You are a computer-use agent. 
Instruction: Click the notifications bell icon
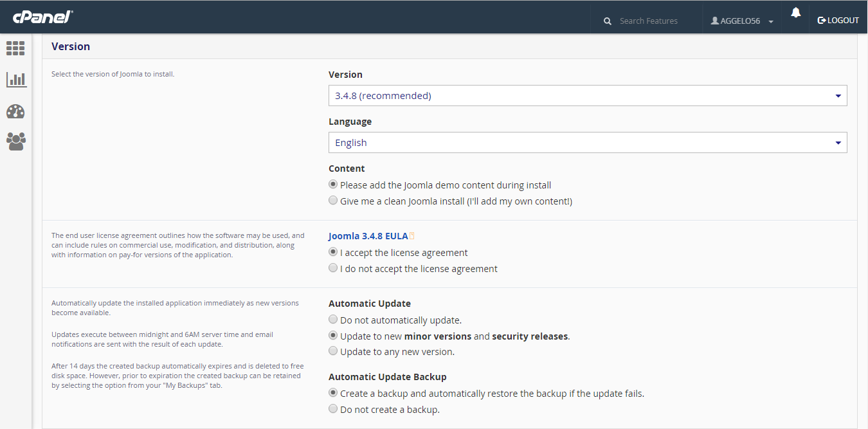796,12
